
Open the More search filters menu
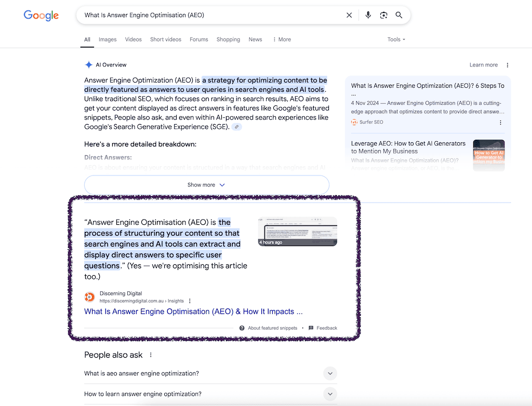[x=282, y=39]
